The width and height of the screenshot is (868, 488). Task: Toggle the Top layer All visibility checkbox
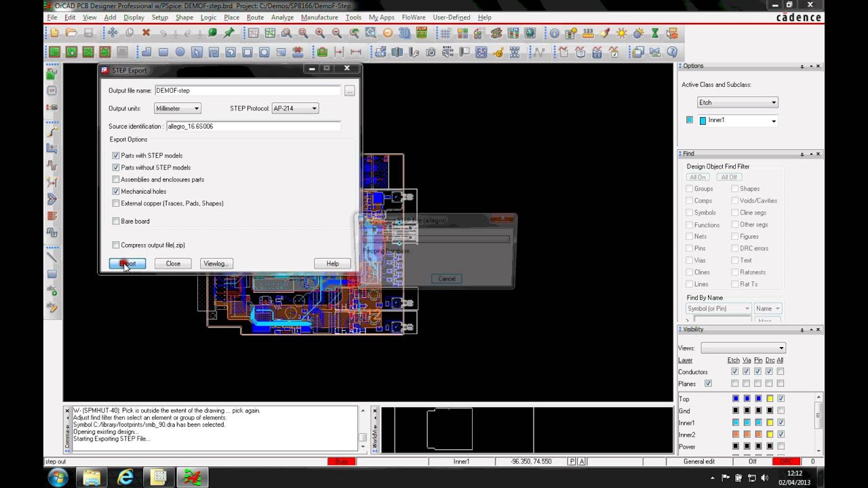(781, 399)
